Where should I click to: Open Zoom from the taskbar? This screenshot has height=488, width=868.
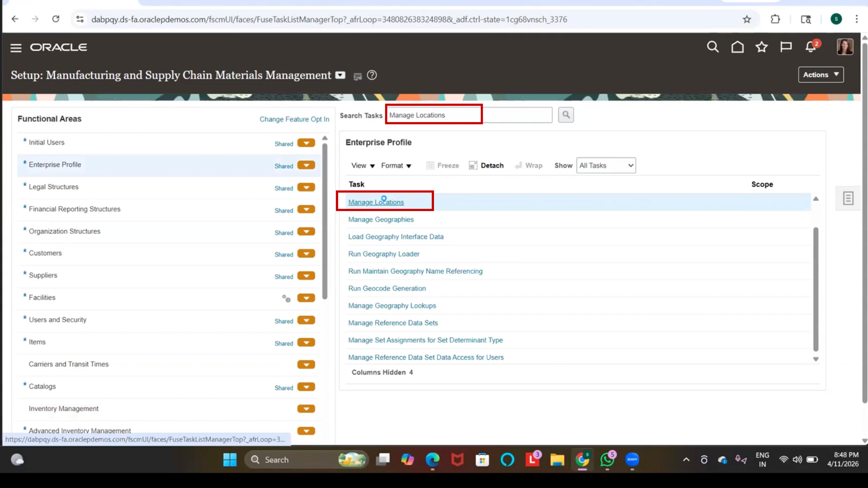632,460
